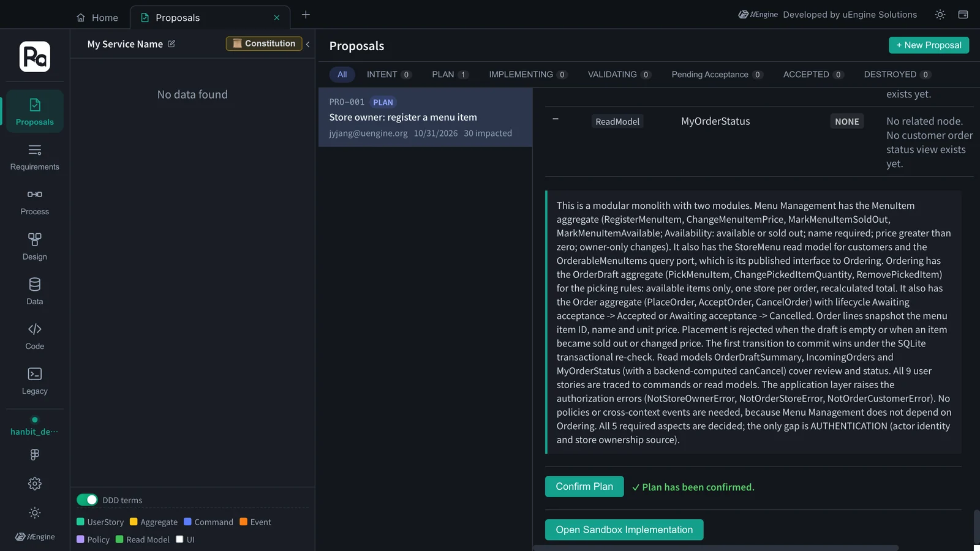This screenshot has height=551, width=980.
Task: Open the Proposals sidebar section
Action: click(x=35, y=111)
